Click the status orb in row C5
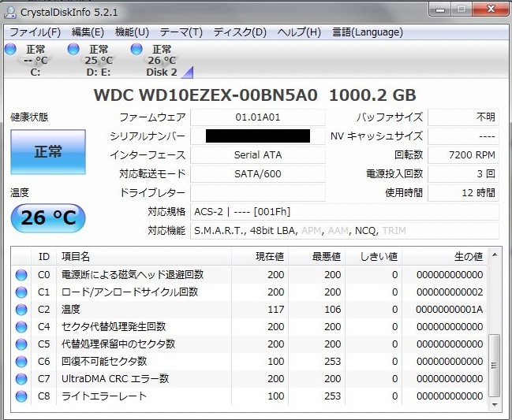 21,344
